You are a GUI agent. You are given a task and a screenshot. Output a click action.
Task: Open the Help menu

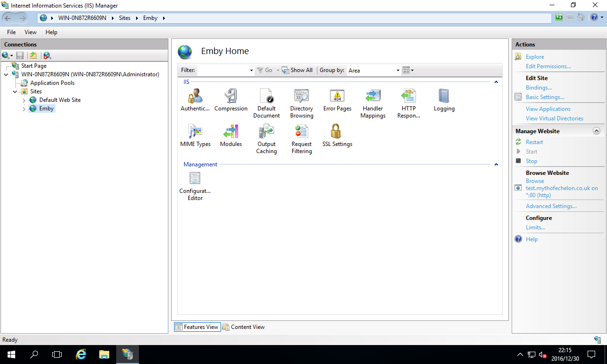click(x=51, y=32)
